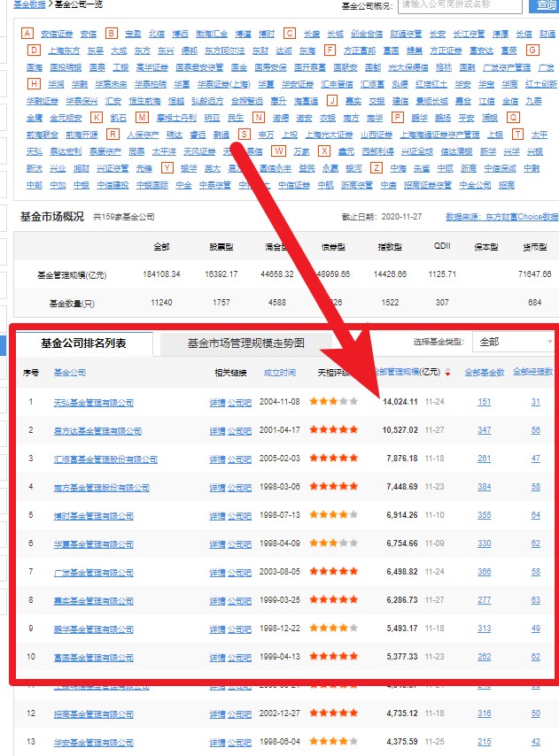
Task: Jump to letter Y in company index
Action: [167, 168]
